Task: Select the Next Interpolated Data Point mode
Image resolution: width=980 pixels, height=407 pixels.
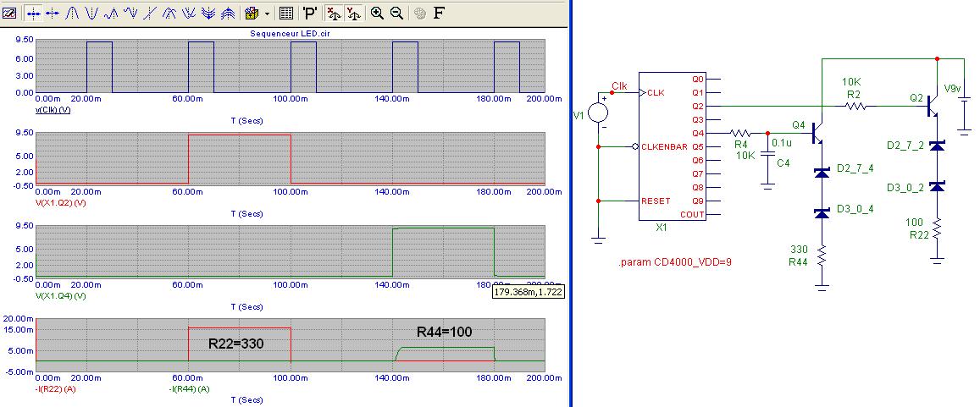Action: pos(53,13)
